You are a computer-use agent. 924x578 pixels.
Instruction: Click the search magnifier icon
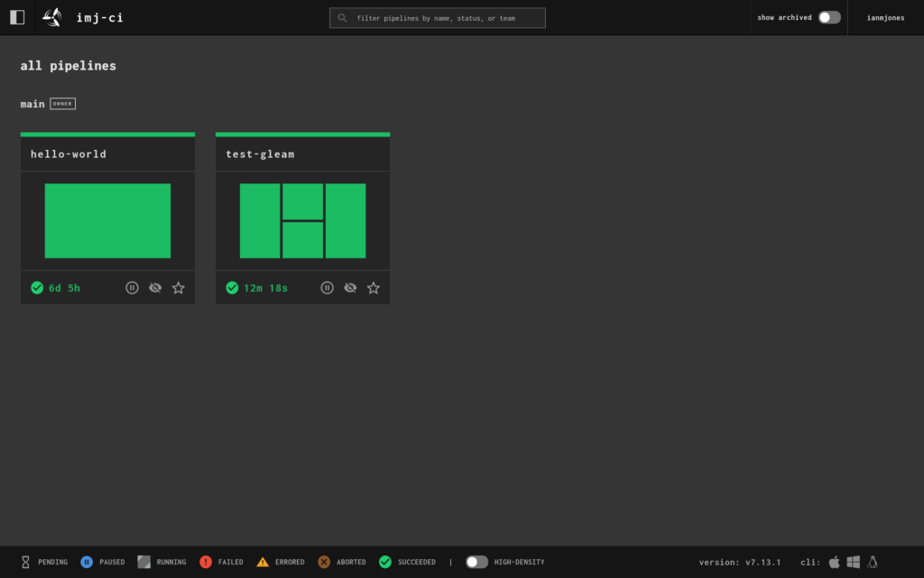click(x=342, y=18)
